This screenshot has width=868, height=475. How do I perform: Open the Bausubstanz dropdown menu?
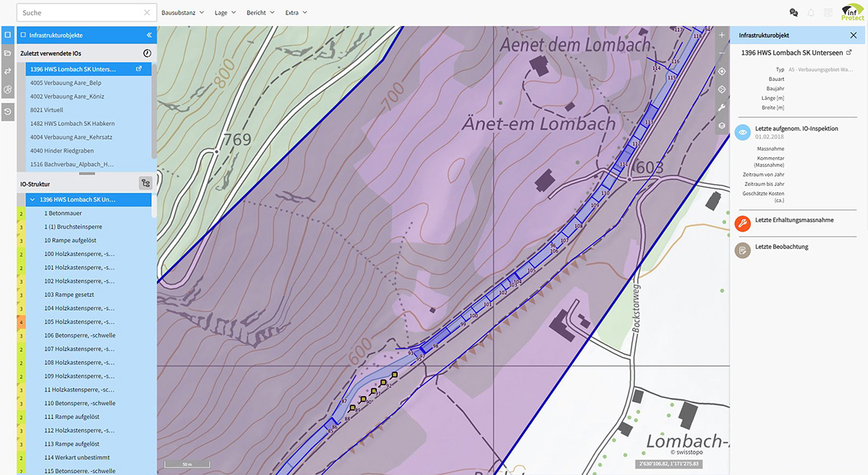182,12
